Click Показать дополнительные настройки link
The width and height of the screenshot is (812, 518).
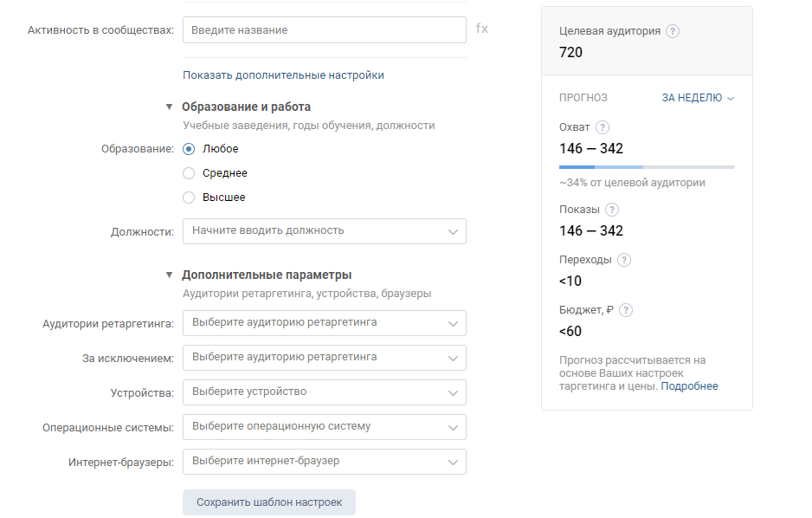tap(283, 75)
